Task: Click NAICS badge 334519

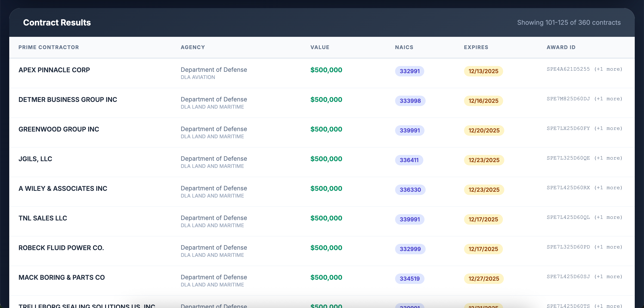Action: (409, 279)
